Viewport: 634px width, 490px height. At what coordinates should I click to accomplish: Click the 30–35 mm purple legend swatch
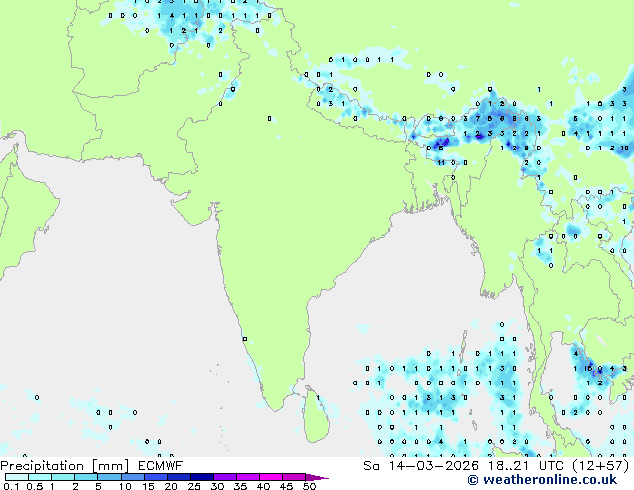[x=225, y=477]
